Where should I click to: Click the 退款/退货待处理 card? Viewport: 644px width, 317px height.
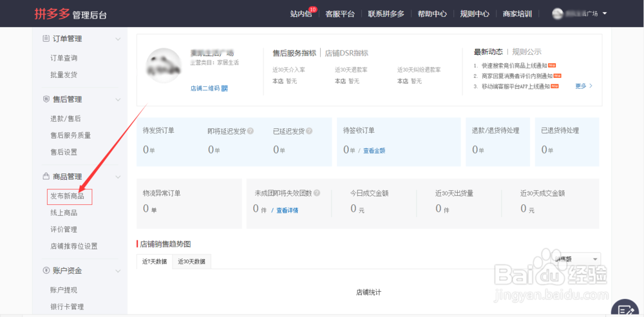click(x=498, y=142)
